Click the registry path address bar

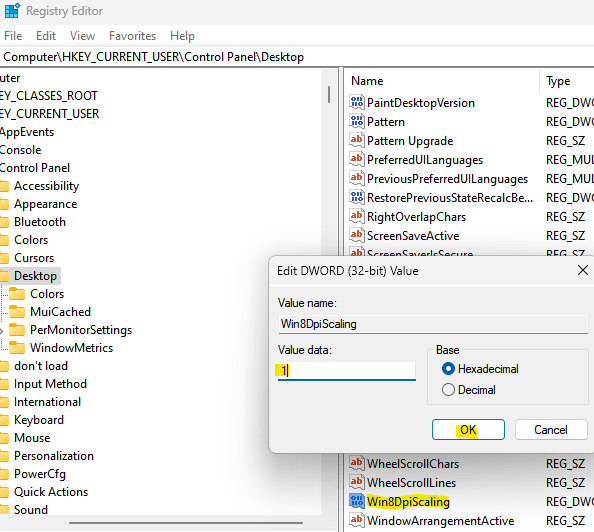[297, 57]
